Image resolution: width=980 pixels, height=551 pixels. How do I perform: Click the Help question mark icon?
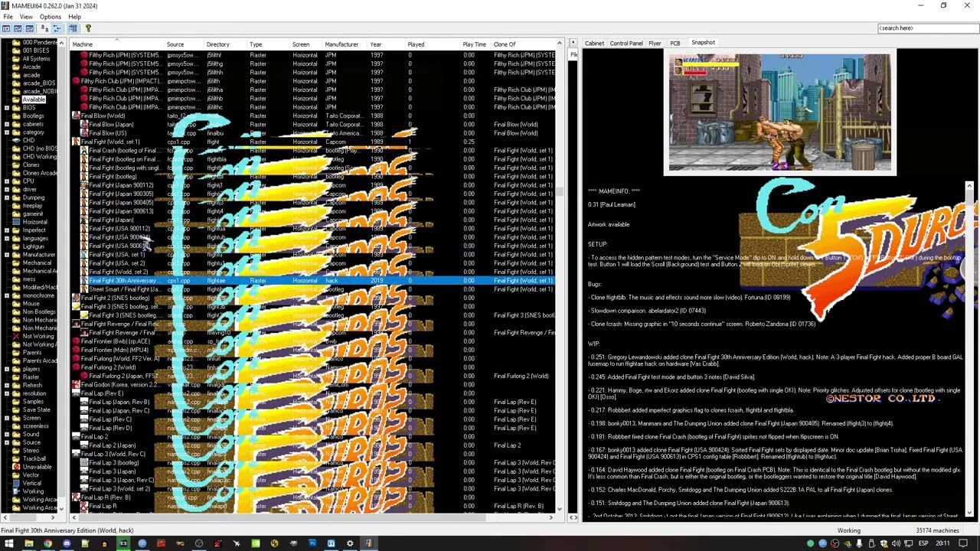point(87,28)
